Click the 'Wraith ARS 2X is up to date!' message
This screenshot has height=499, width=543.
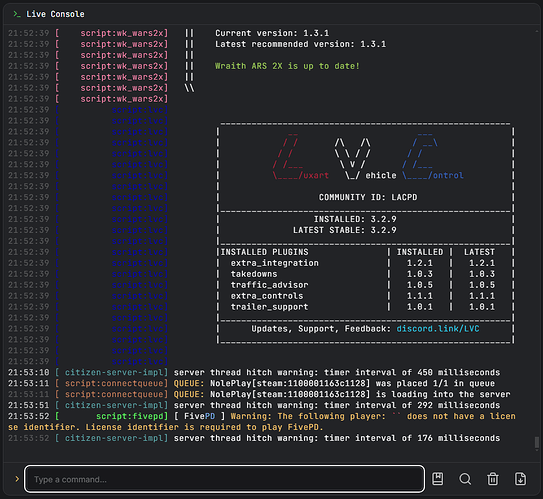287,66
